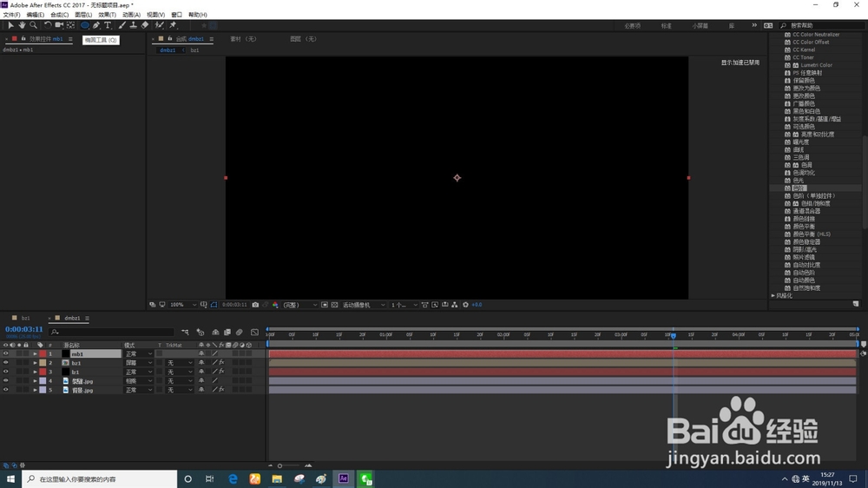Open the File menu
Image resolution: width=868 pixels, height=488 pixels.
(x=11, y=15)
